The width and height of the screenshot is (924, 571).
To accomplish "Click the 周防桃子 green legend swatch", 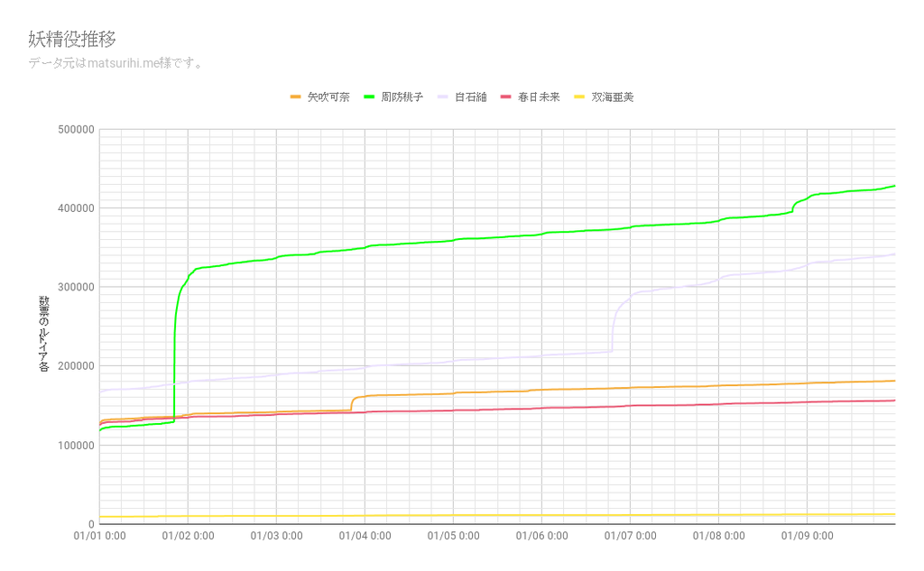I will [369, 97].
